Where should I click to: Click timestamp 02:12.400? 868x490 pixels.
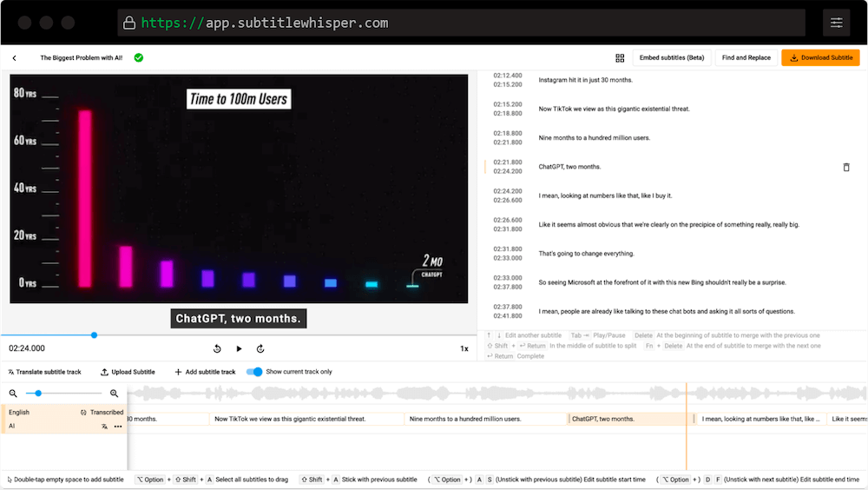pyautogui.click(x=508, y=76)
